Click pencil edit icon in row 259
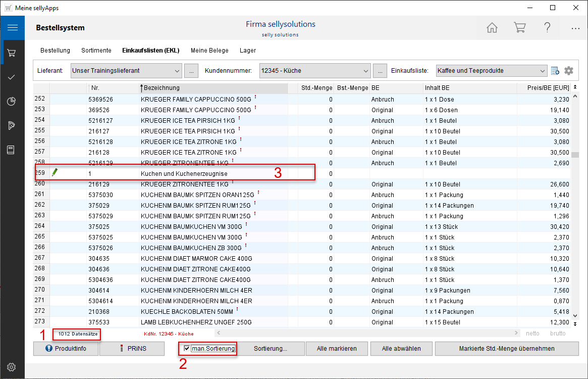The image size is (588, 379). pos(55,172)
